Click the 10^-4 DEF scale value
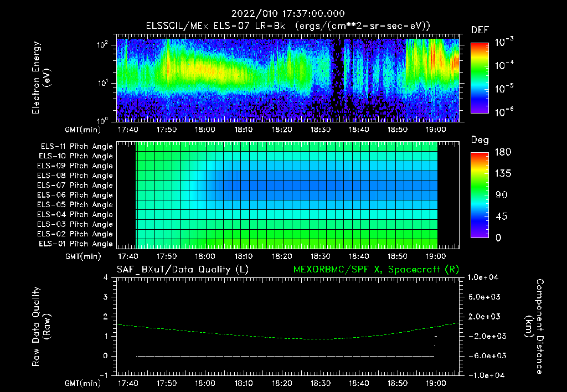This screenshot has height=392, width=567. coord(504,65)
